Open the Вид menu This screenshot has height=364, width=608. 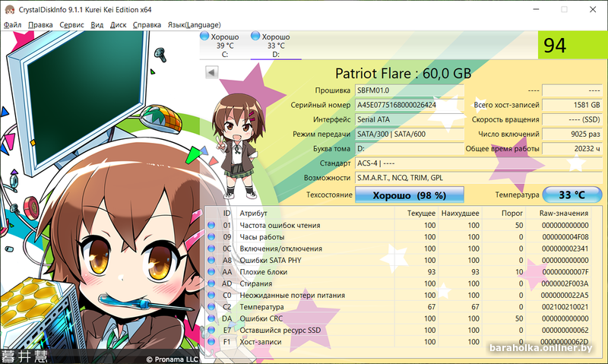tap(97, 25)
